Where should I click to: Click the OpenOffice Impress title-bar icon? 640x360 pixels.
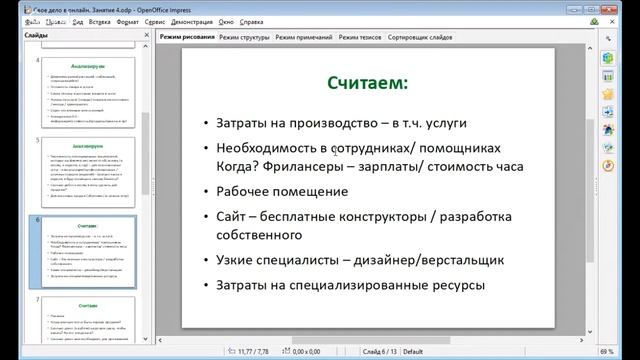click(27, 9)
